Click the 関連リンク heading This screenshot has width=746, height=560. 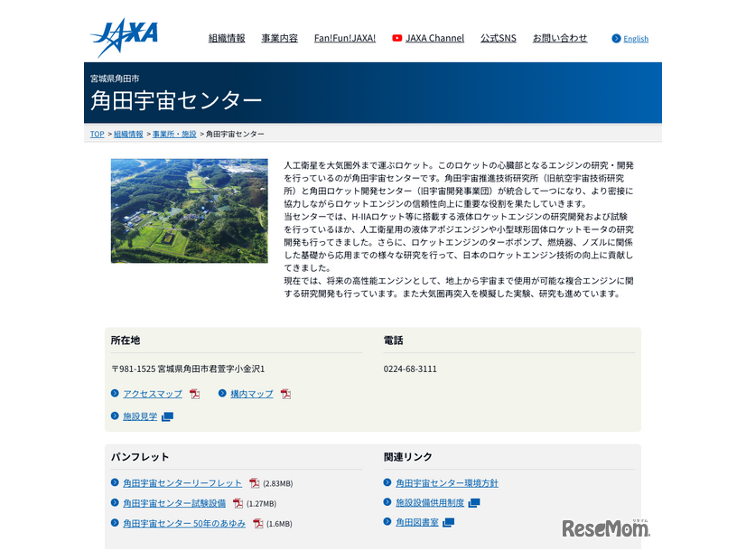pos(407,457)
